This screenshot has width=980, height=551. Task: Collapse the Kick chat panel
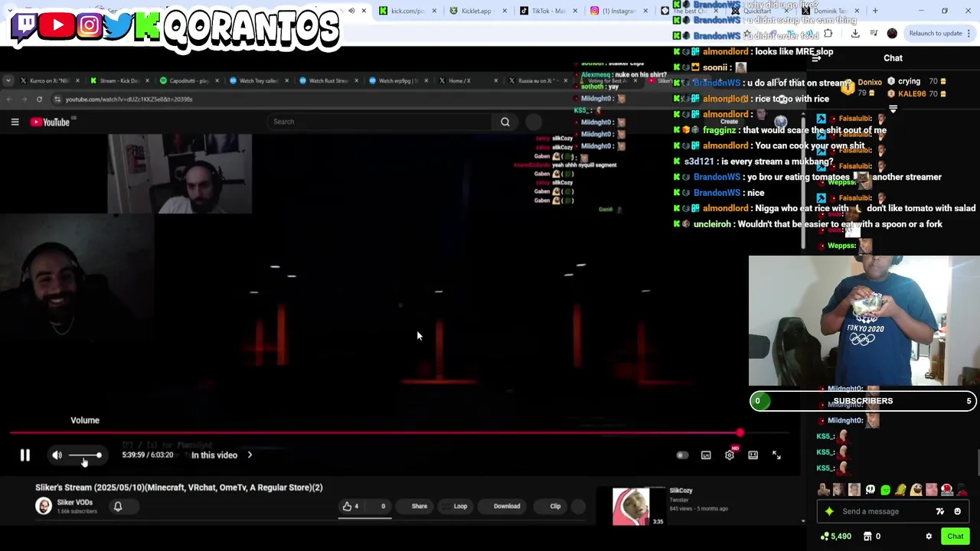point(817,58)
